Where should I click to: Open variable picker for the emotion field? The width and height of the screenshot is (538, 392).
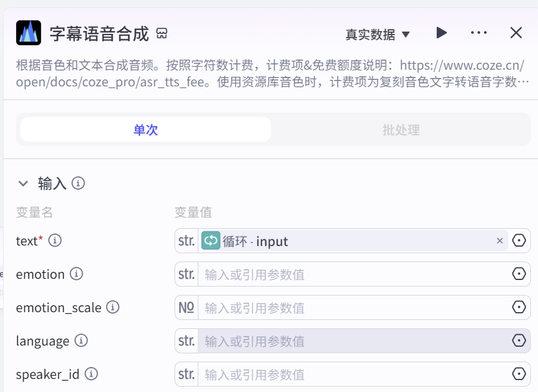(x=519, y=273)
